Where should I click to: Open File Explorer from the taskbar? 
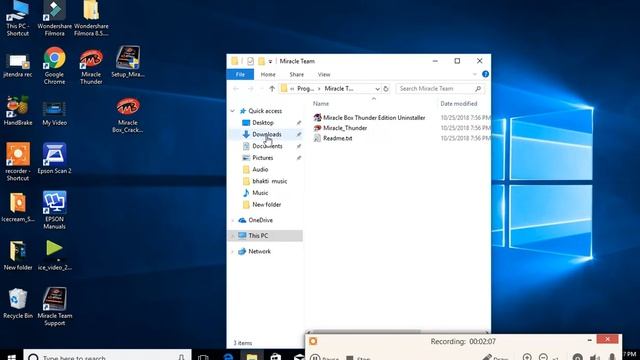point(252,356)
